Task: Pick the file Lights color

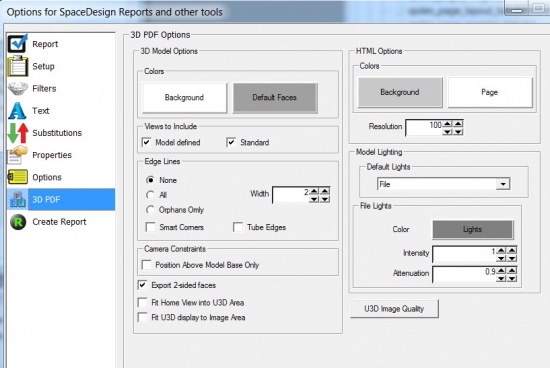Action: [472, 229]
